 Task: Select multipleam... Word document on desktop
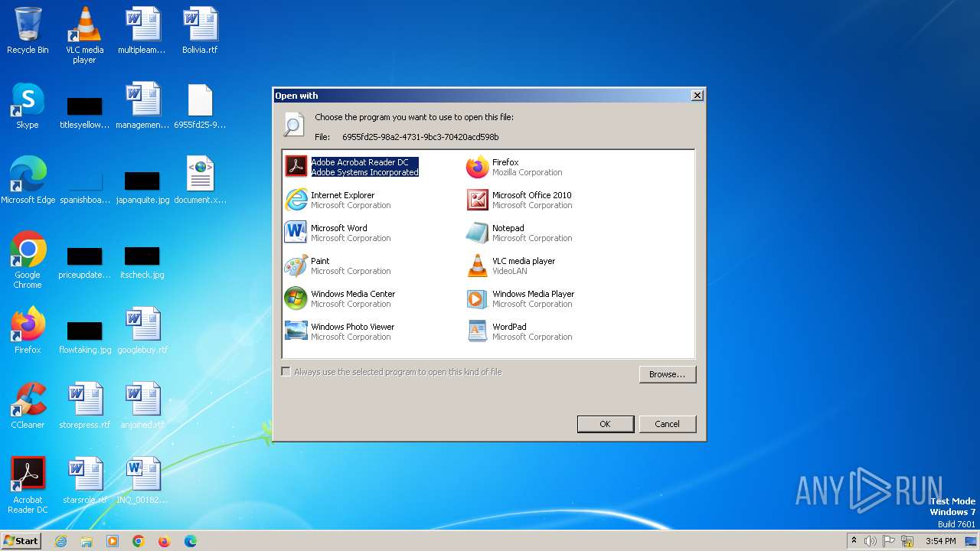pos(142,31)
